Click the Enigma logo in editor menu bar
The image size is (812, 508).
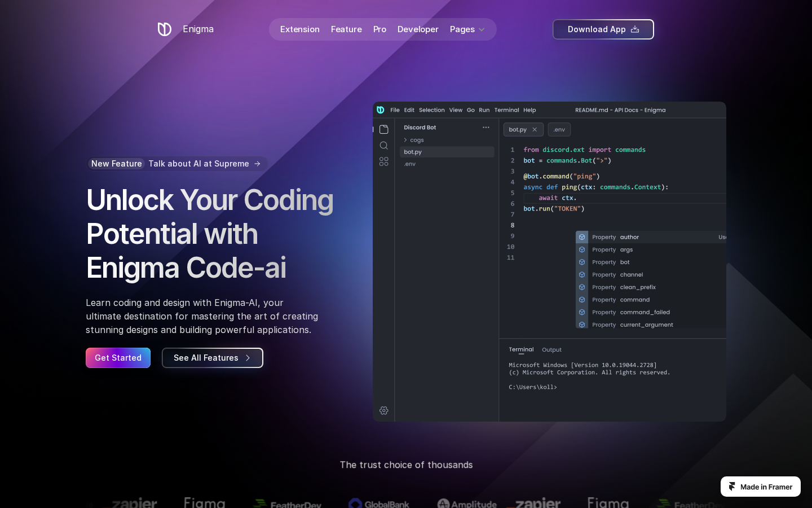381,110
